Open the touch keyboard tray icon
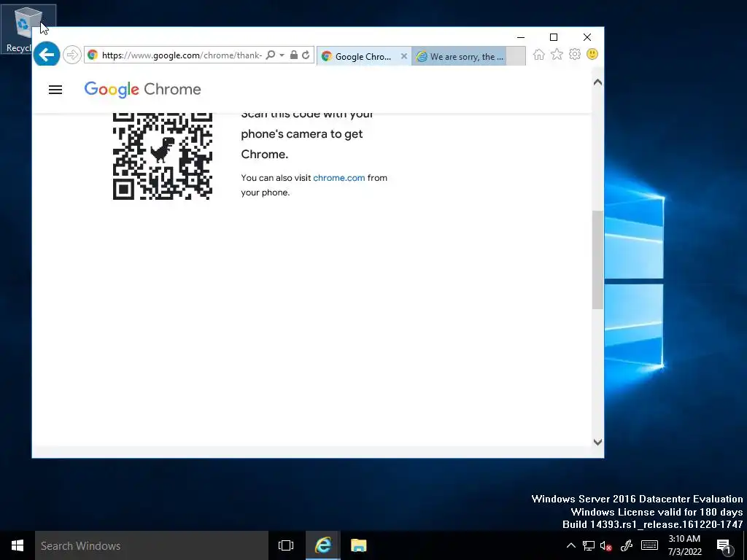The height and width of the screenshot is (560, 747). pyautogui.click(x=649, y=545)
